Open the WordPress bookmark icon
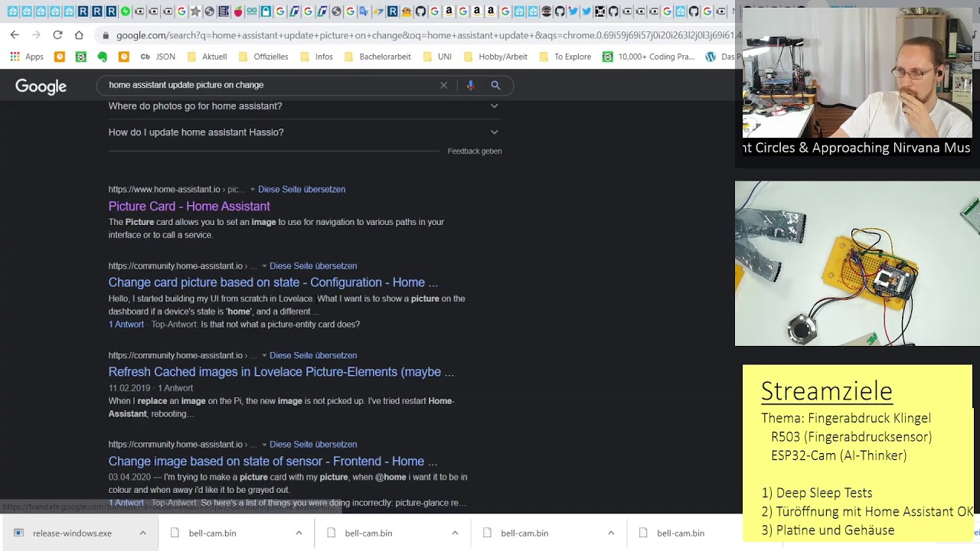The image size is (980, 551). coord(710,57)
